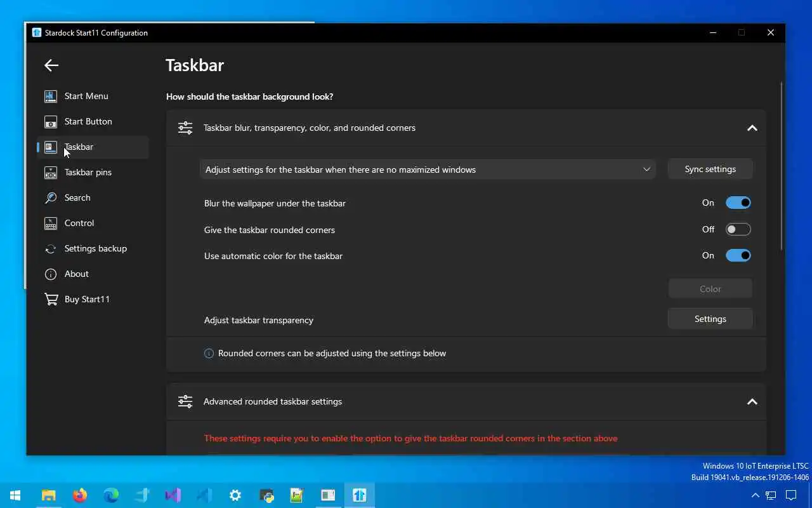This screenshot has height=508, width=812.
Task: Click sliders icon beside Taskbar blur heading
Action: [185, 128]
